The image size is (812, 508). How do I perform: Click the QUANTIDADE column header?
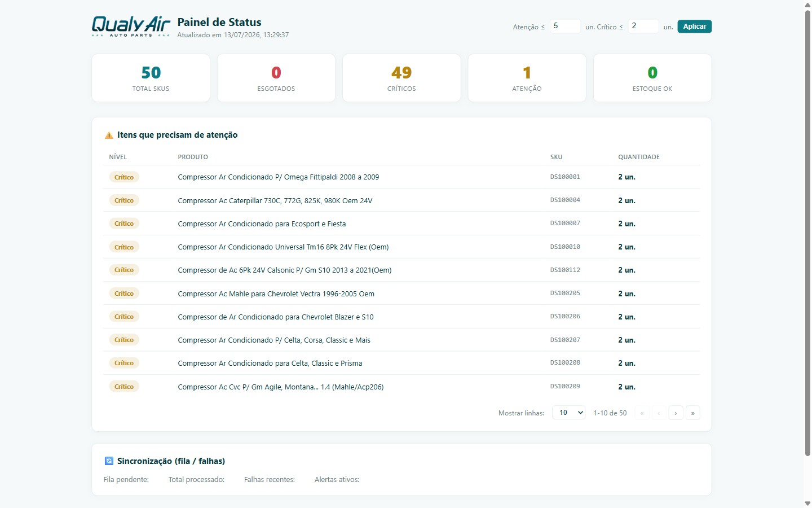tap(639, 157)
